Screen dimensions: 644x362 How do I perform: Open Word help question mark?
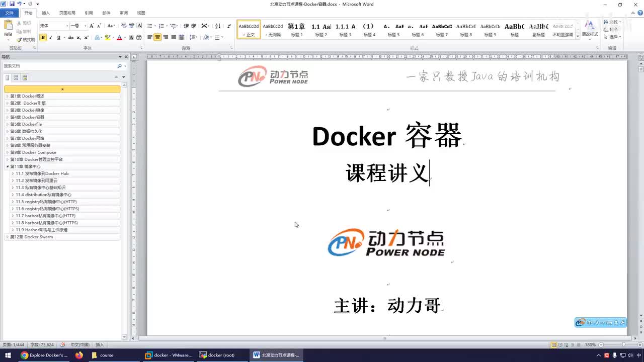pyautogui.click(x=639, y=13)
